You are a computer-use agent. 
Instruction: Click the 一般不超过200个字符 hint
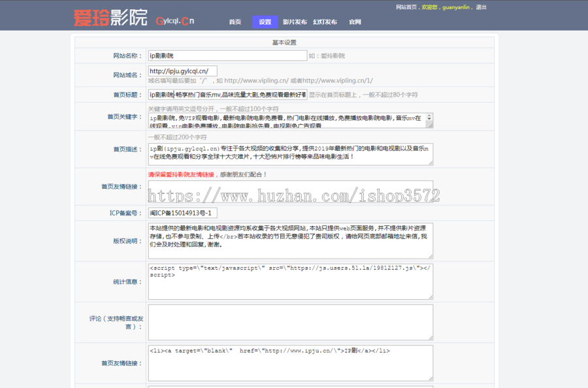click(x=177, y=137)
